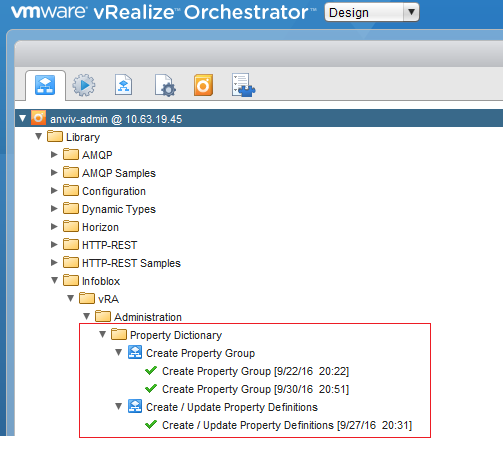Collapse the Library folder
The image size is (503, 451).
[x=39, y=136]
